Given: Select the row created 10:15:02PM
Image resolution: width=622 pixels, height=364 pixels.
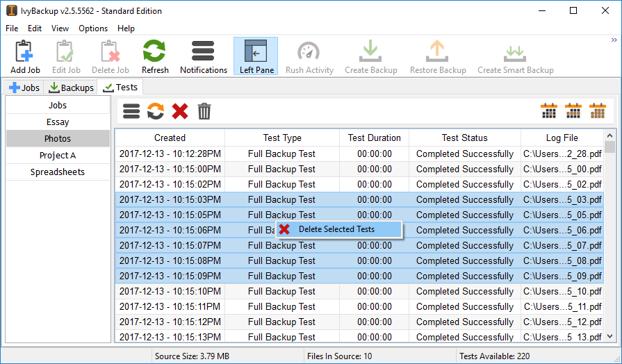Looking at the screenshot, I should pyautogui.click(x=359, y=184).
